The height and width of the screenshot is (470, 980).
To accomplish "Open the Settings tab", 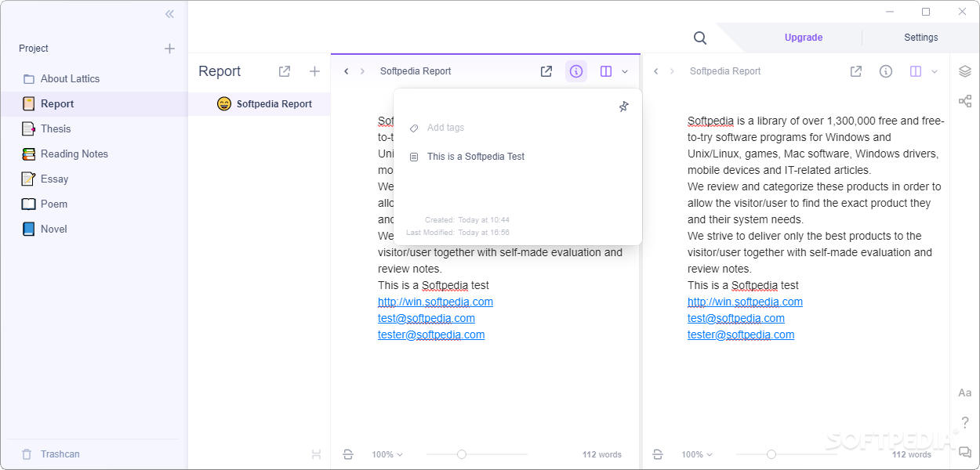I will [921, 38].
